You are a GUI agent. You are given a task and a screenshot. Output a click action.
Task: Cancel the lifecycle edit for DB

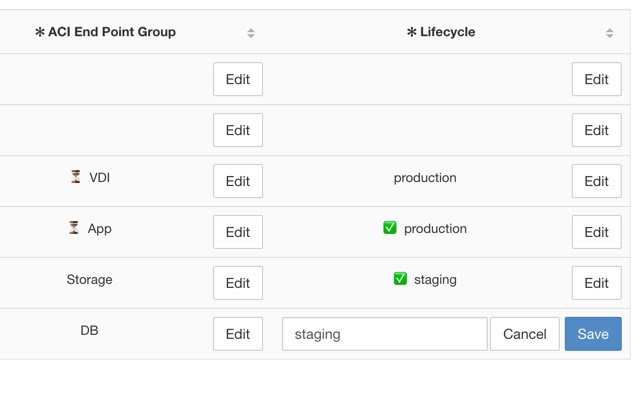point(525,334)
